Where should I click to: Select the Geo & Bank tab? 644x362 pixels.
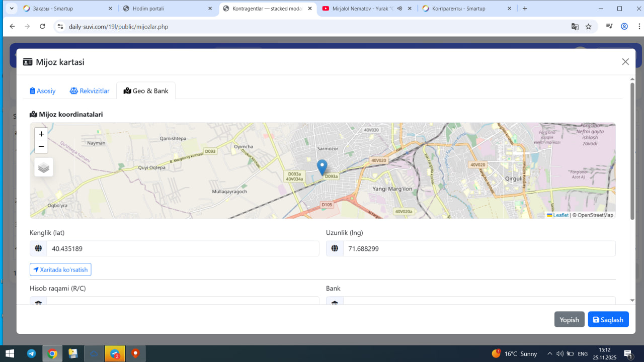pyautogui.click(x=146, y=91)
